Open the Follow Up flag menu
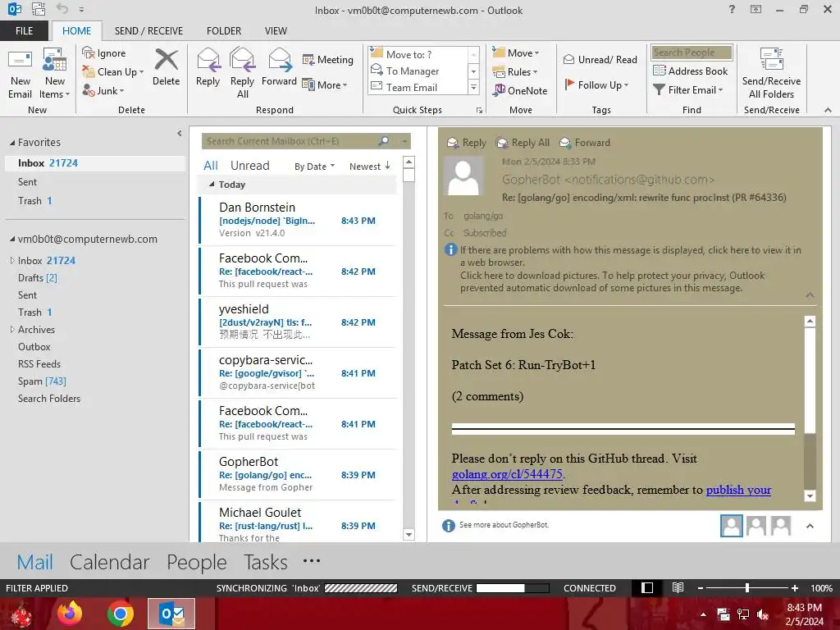This screenshot has width=840, height=630. tap(597, 84)
